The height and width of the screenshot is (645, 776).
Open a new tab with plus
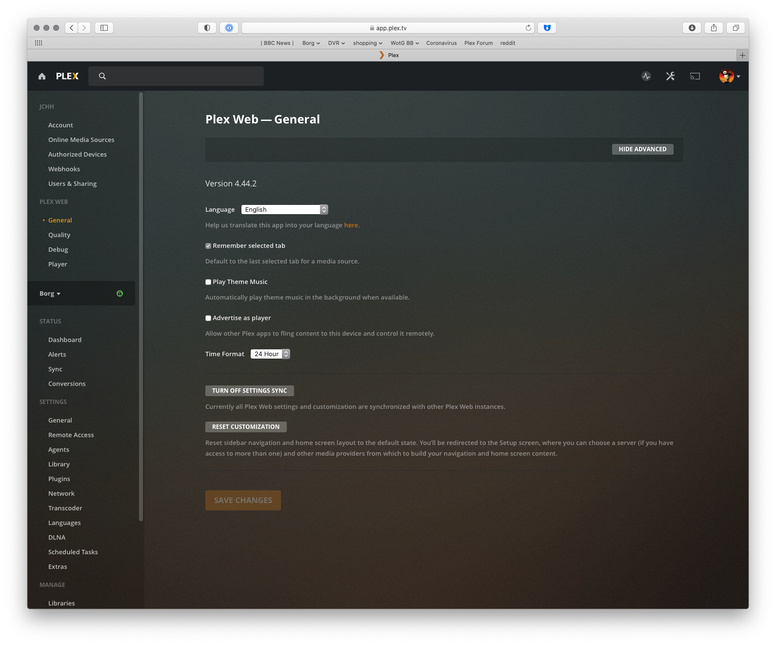(x=742, y=55)
